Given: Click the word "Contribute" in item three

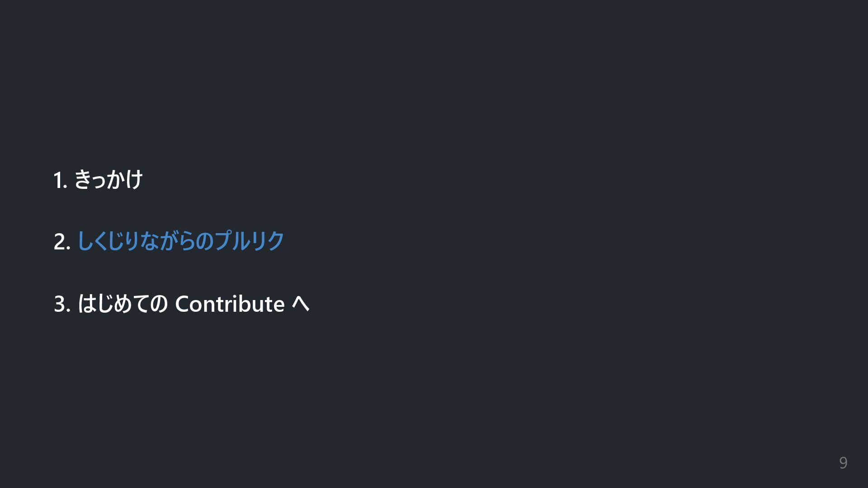Looking at the screenshot, I should click(230, 304).
